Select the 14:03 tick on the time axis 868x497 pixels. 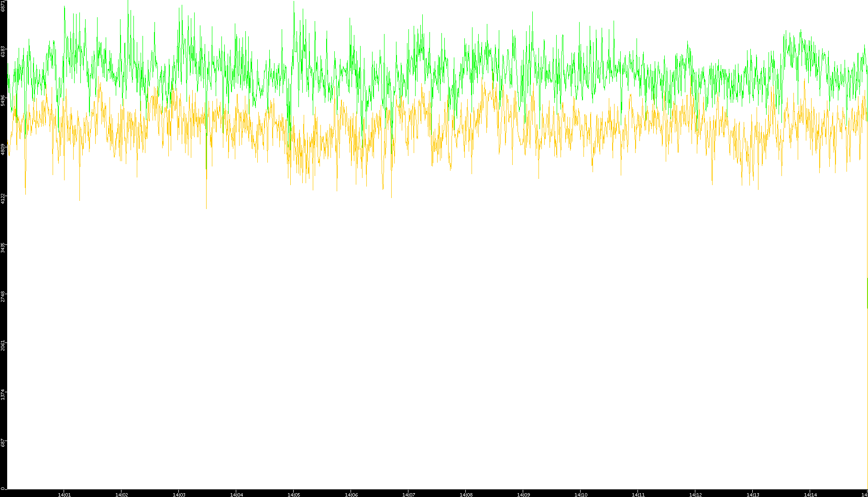pyautogui.click(x=179, y=494)
